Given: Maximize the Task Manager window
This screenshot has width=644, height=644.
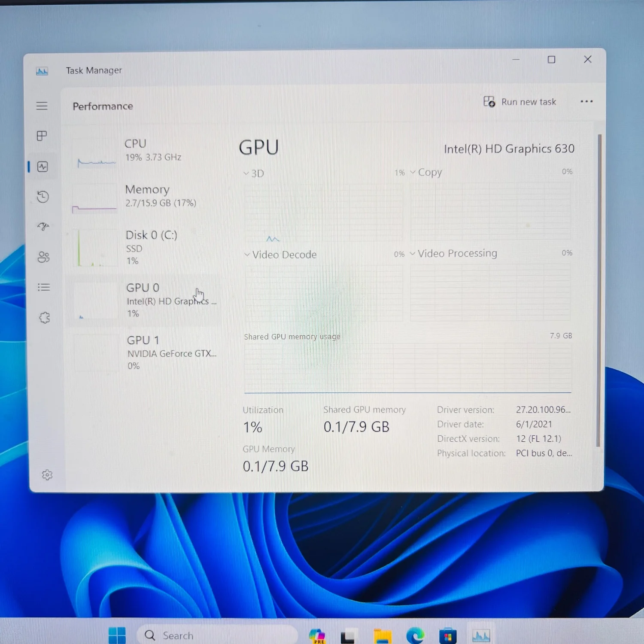Looking at the screenshot, I should point(552,60).
